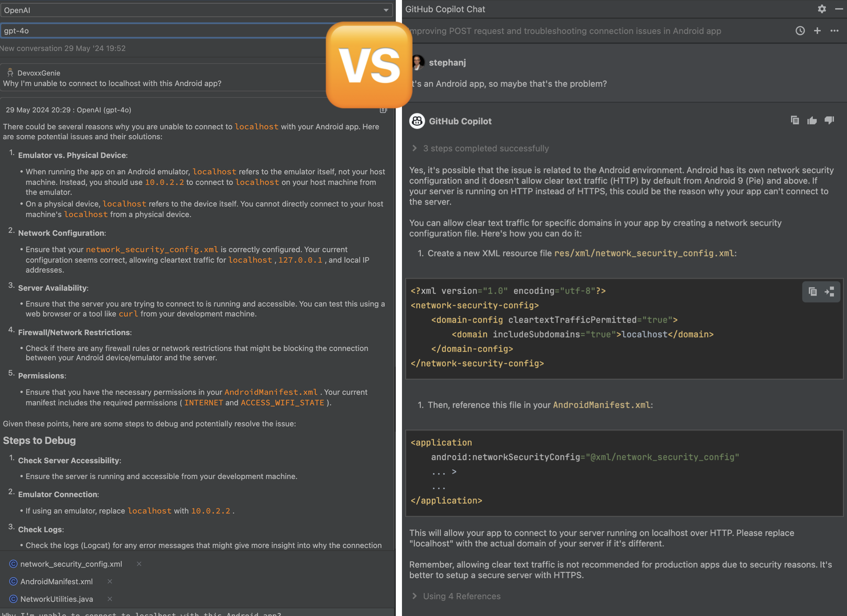This screenshot has width=847, height=616.
Task: Give thumbs down to Copilot answer
Action: coord(829,120)
